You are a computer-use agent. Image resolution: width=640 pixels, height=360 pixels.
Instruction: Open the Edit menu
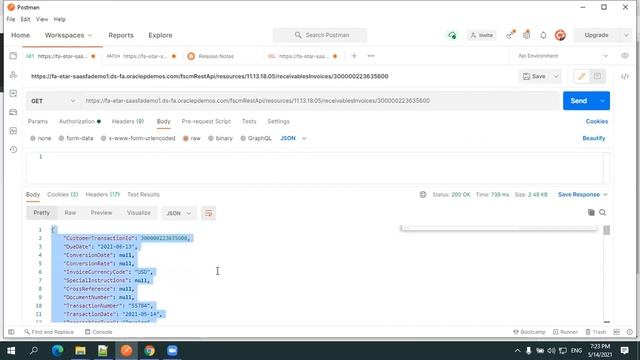25,19
